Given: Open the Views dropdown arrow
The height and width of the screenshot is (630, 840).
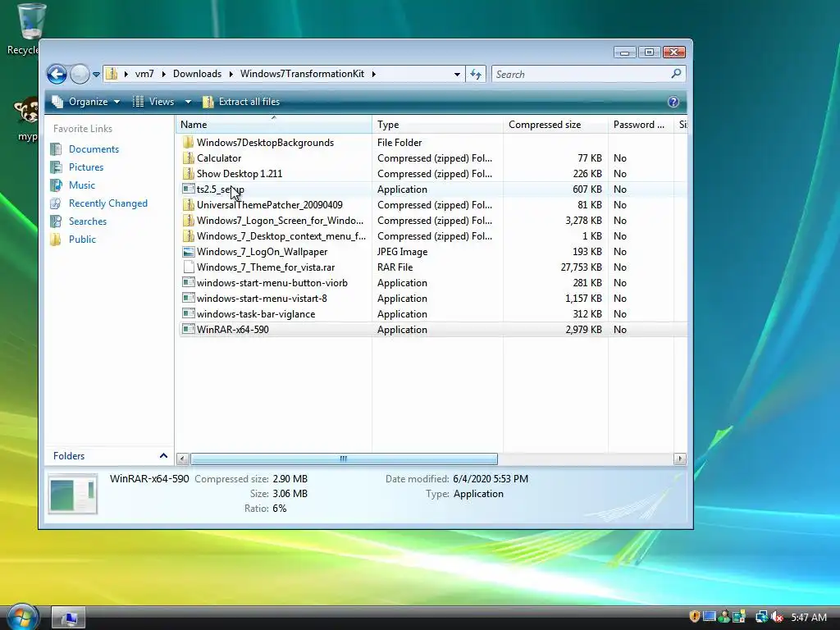Looking at the screenshot, I should [188, 102].
